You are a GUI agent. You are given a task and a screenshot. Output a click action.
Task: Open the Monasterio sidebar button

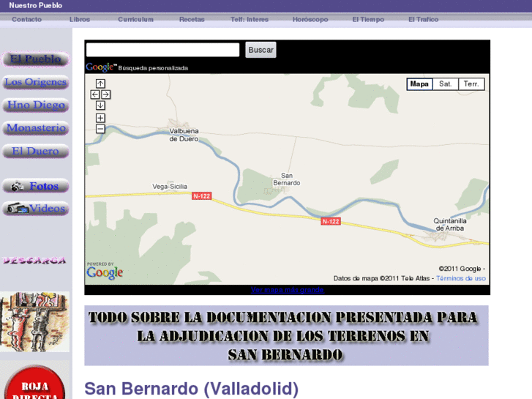point(36,129)
